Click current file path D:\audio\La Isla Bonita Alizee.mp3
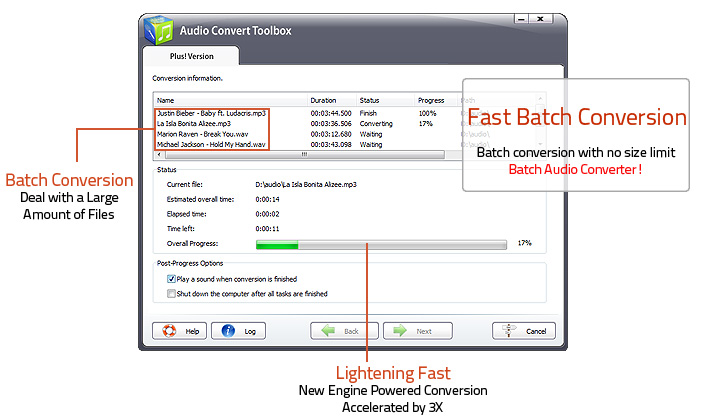706x416 pixels. [x=306, y=185]
